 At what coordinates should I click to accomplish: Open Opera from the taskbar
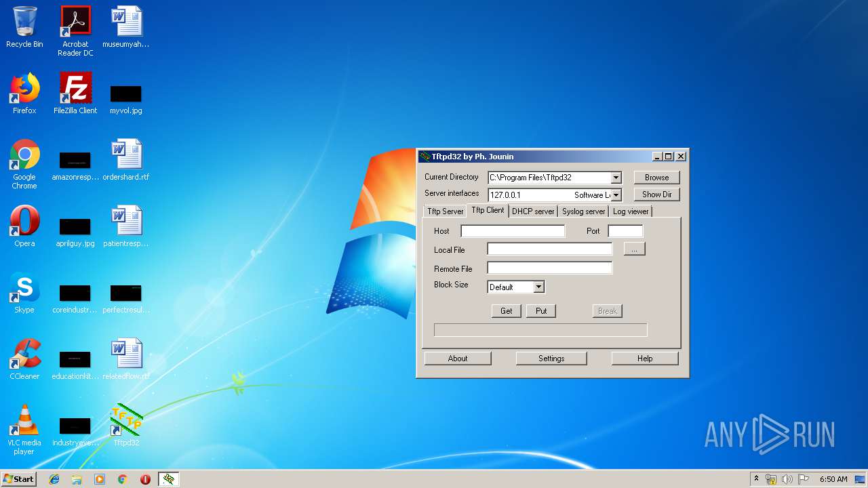145,479
